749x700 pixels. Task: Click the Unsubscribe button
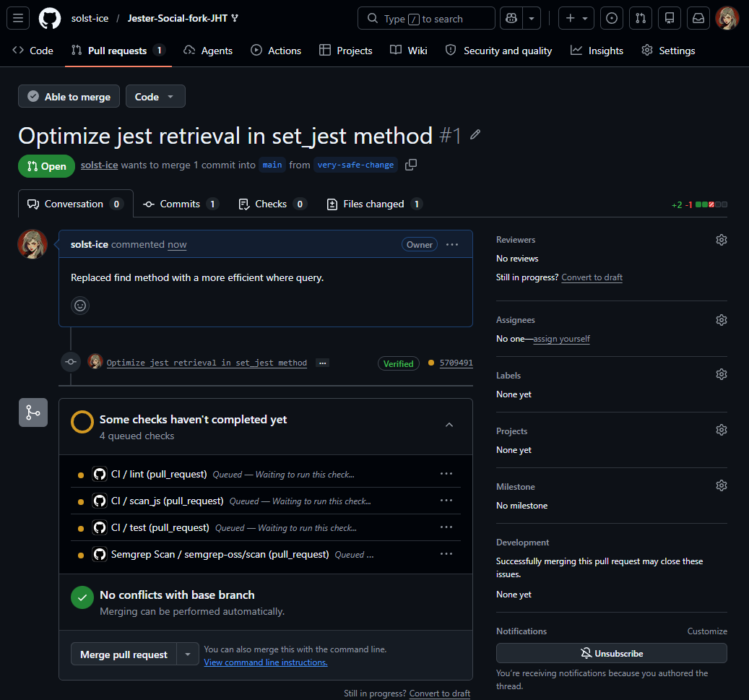click(x=612, y=653)
